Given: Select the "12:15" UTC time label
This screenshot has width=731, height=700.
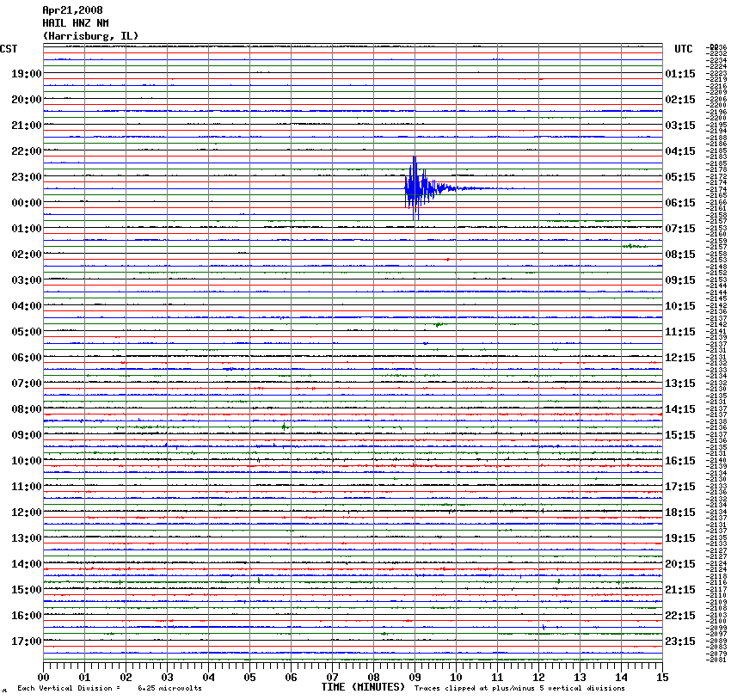Looking at the screenshot, I should click(x=680, y=358).
